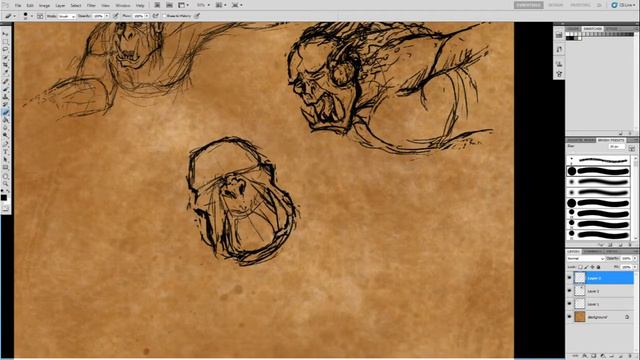Image resolution: width=640 pixels, height=360 pixels.
Task: Select the highlighted Eraser tool
Action: (x=6, y=113)
